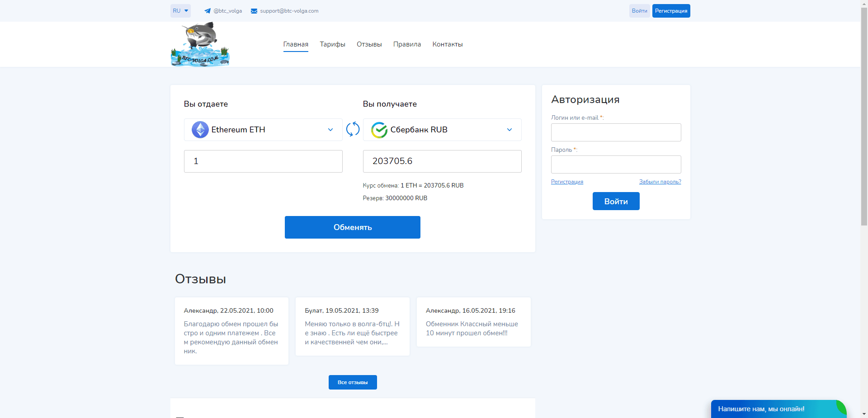Click the Ethereum coin icon
Screen dimensions: 868x418
200,130
